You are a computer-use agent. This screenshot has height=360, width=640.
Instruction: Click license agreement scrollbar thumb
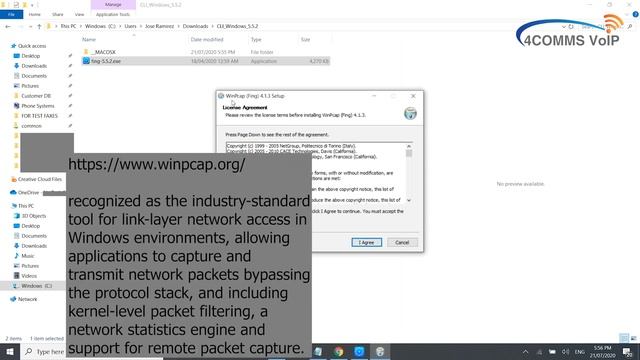409,153
